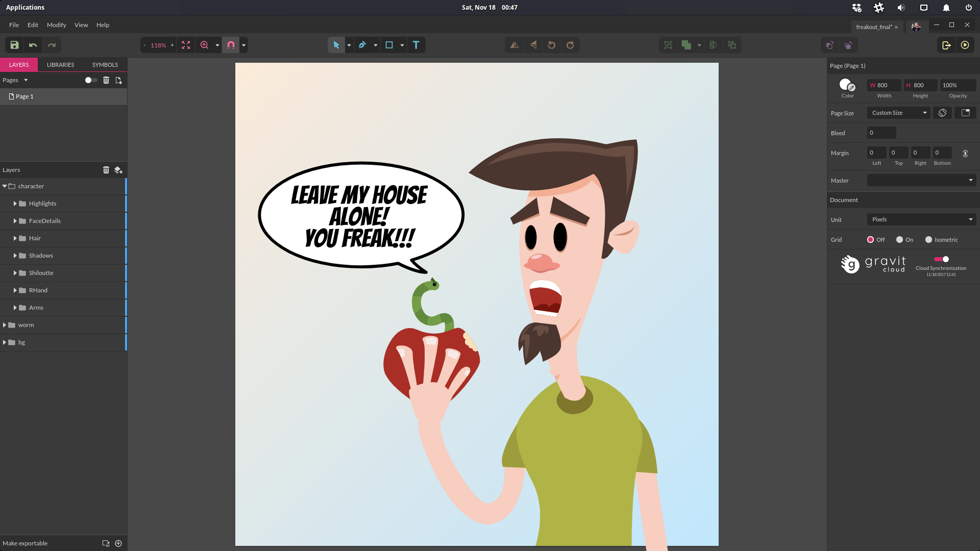Select the Isometric grid option

click(x=929, y=240)
